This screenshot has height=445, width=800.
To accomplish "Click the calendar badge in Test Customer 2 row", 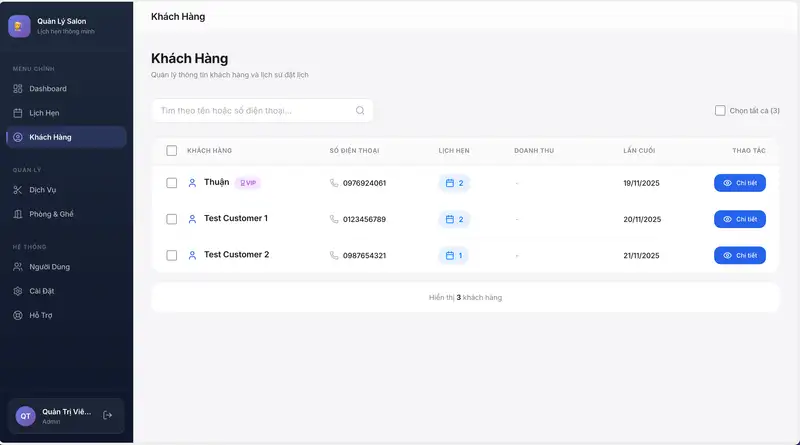I will pyautogui.click(x=453, y=255).
